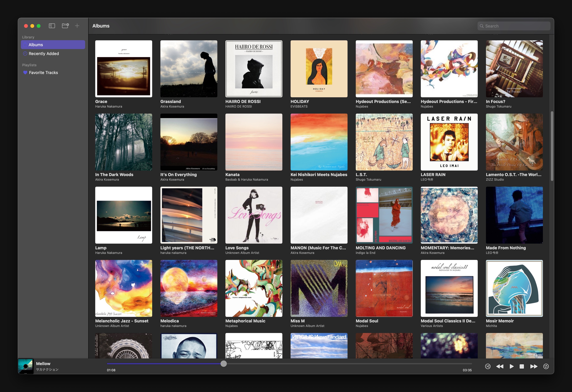Toggle repeat mode
Screen dimensions: 572x392
[x=546, y=366]
